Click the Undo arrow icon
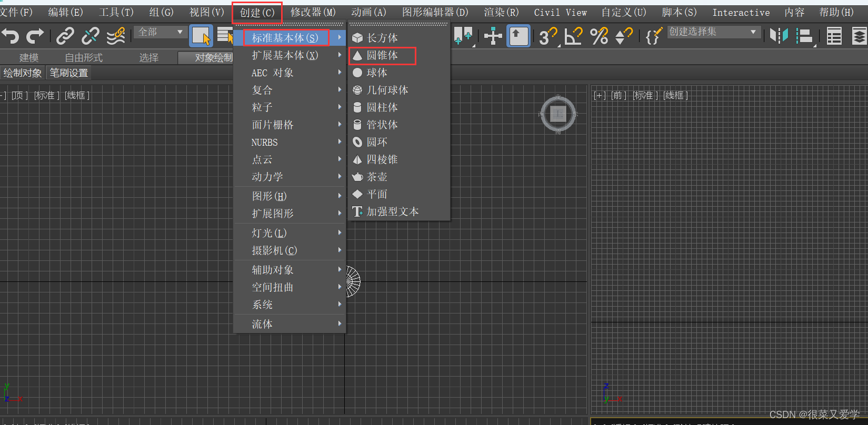The image size is (868, 425). point(10,36)
